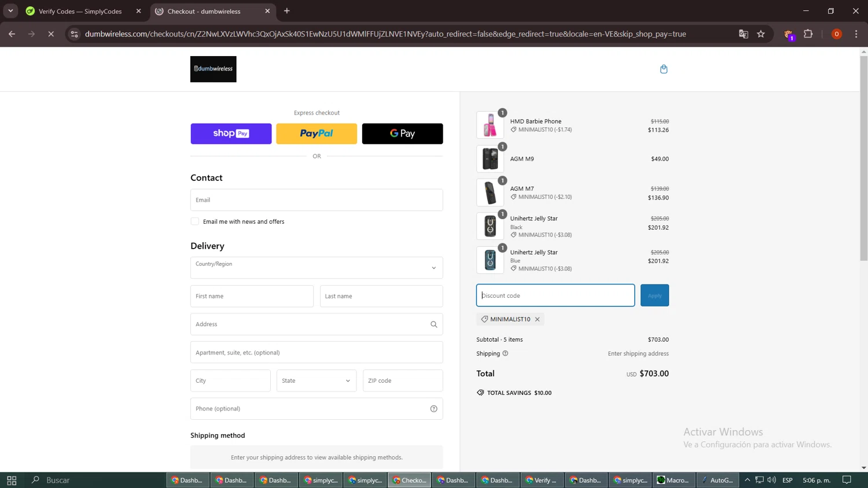
Task: Click the ZIP code field
Action: [x=403, y=380]
